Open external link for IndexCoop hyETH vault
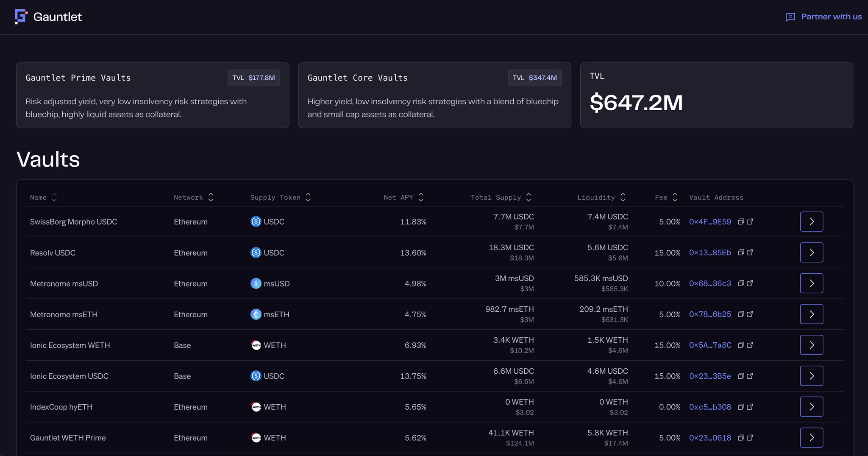The width and height of the screenshot is (868, 456). tap(751, 406)
